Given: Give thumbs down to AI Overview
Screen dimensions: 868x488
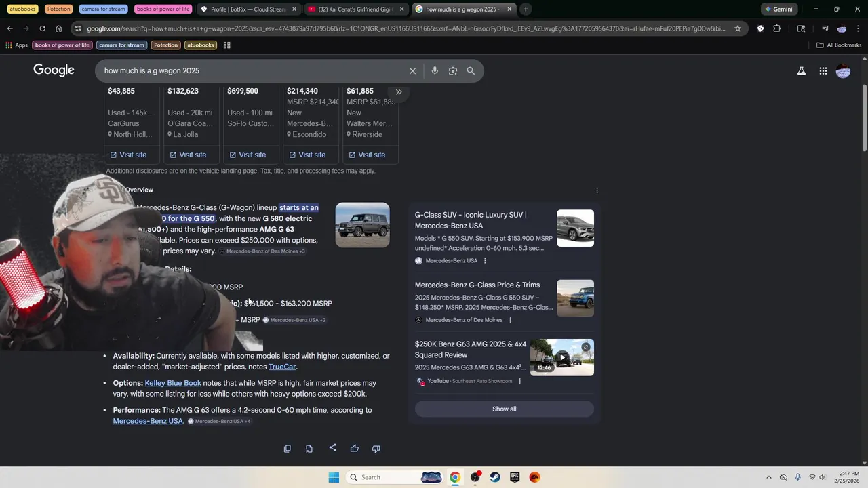Looking at the screenshot, I should tap(376, 449).
